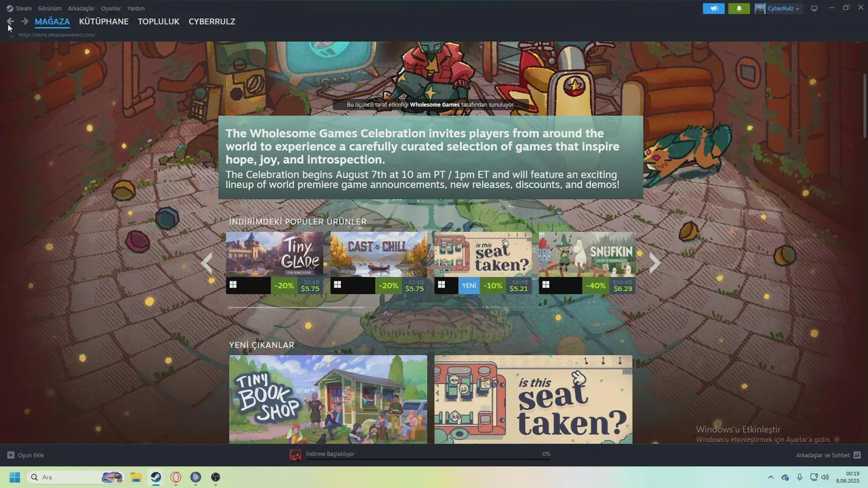The height and width of the screenshot is (488, 868).
Task: Open the taskbar clock and date
Action: [x=848, y=477]
